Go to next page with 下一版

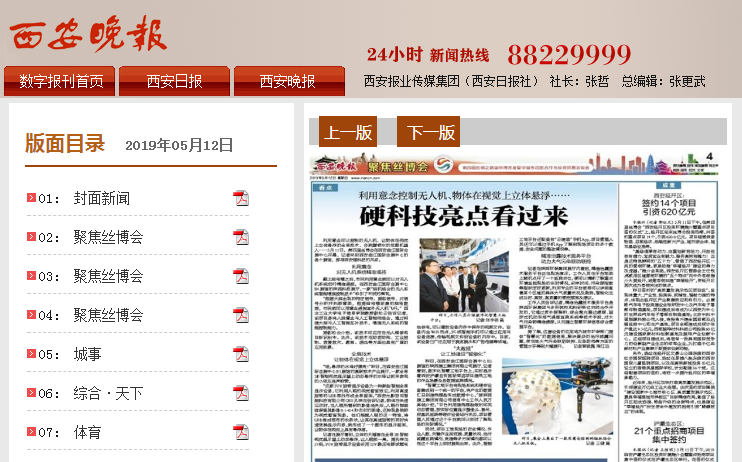coord(428,132)
